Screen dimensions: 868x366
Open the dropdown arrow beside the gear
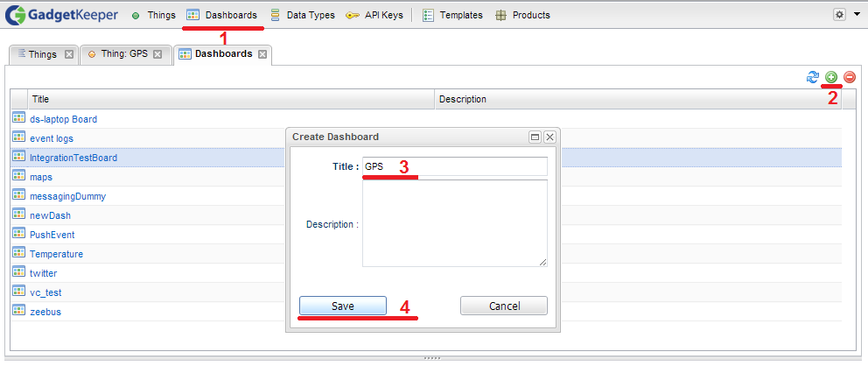(857, 15)
